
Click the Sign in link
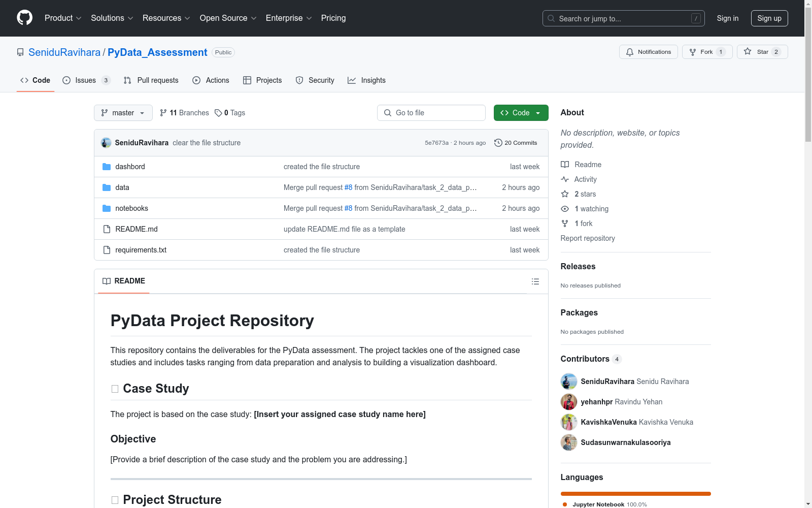(728, 18)
